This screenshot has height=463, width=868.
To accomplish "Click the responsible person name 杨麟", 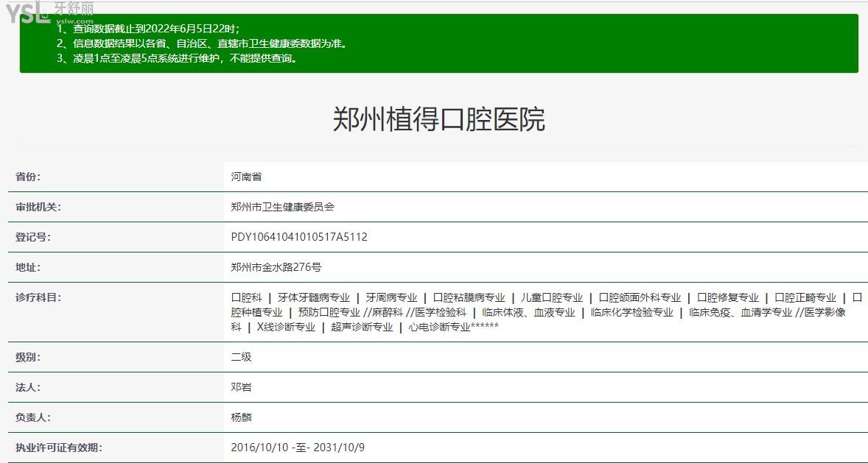I will [x=241, y=417].
